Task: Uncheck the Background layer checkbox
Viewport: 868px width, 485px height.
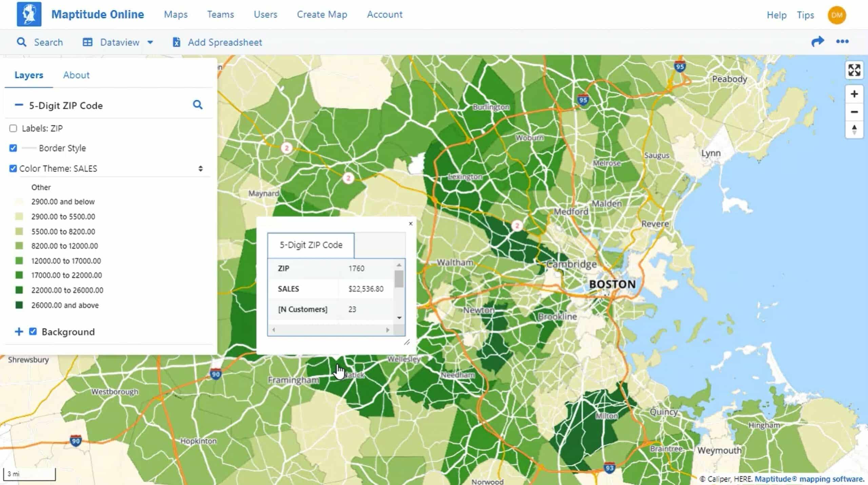Action: (33, 331)
